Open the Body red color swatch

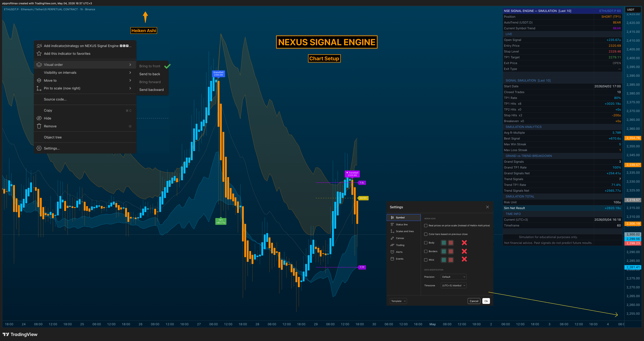pos(451,243)
